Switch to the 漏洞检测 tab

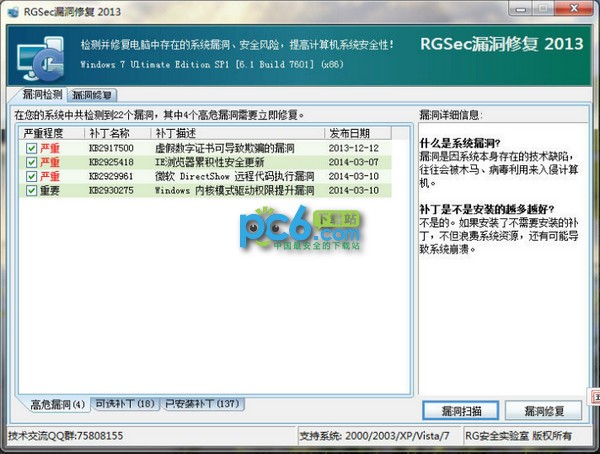tap(41, 95)
